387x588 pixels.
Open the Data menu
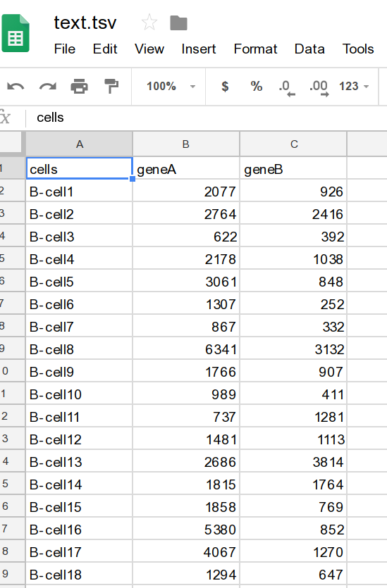point(309,49)
